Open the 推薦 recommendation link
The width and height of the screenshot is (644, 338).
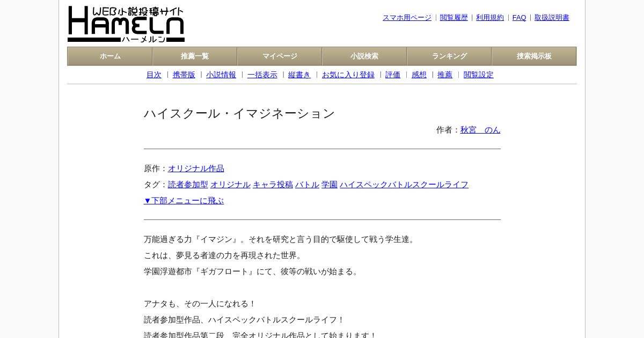point(445,75)
